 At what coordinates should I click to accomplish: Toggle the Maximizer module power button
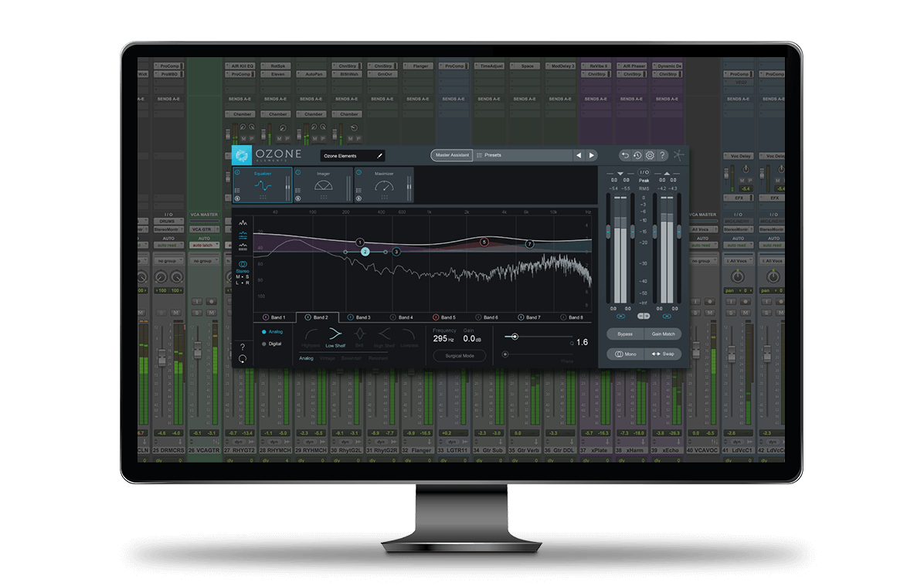(x=359, y=173)
